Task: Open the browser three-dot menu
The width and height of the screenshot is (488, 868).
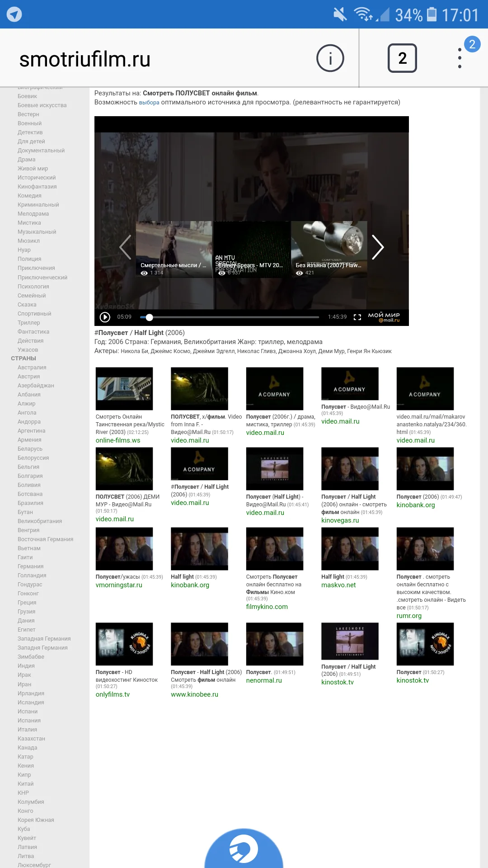Action: (460, 58)
